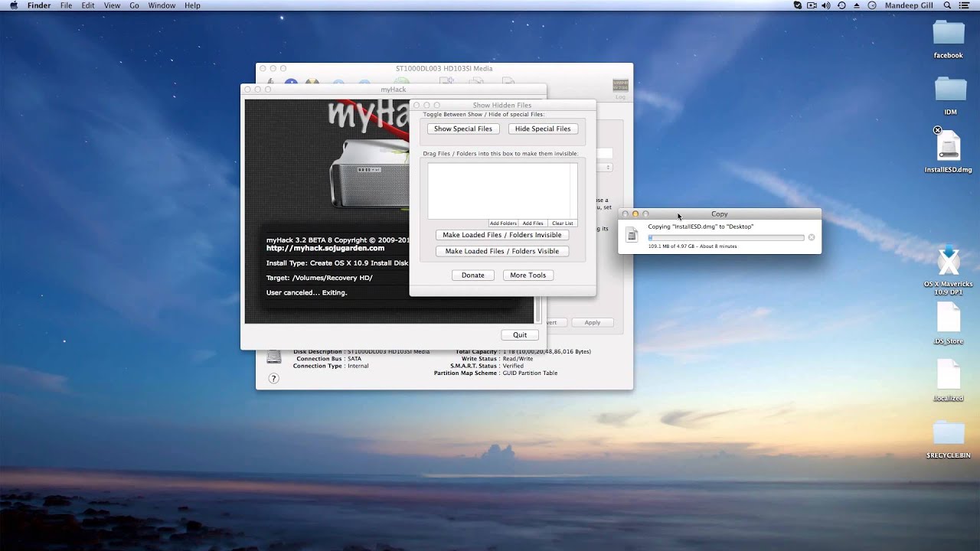Image resolution: width=980 pixels, height=551 pixels.
Task: Click the Disk Utility help question mark button
Action: coord(273,378)
